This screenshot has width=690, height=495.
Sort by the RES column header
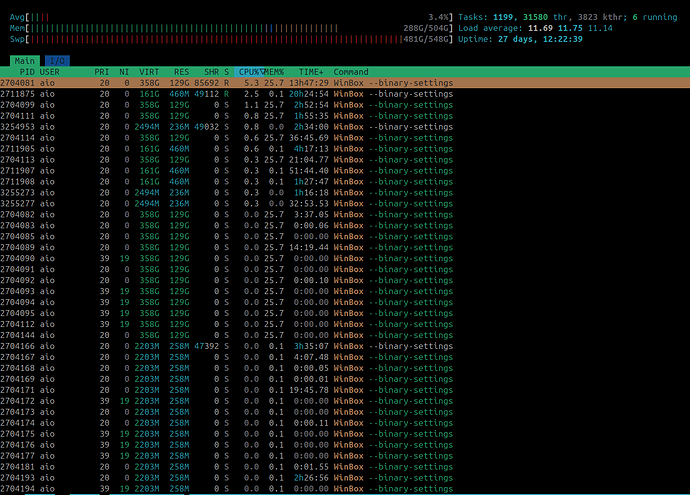pyautogui.click(x=181, y=72)
